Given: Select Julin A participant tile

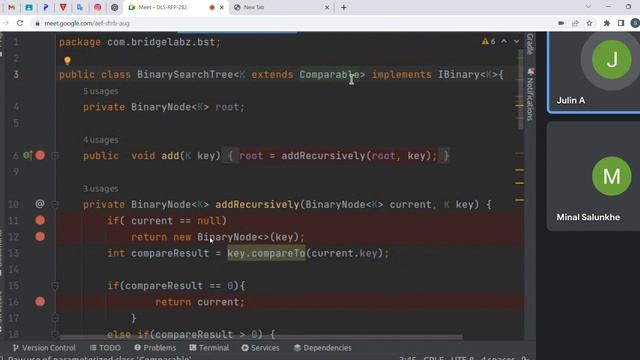Looking at the screenshot, I should coord(594,72).
